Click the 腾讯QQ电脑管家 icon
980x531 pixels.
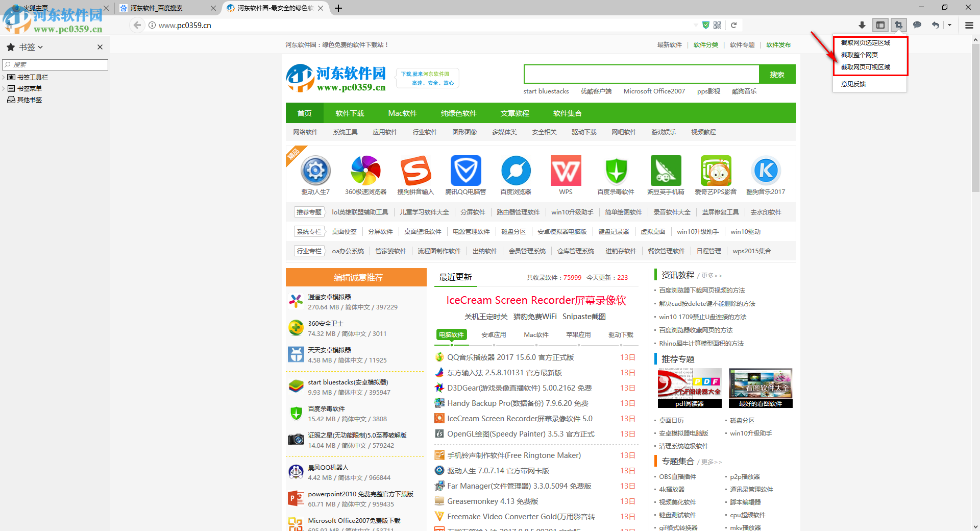pos(465,171)
